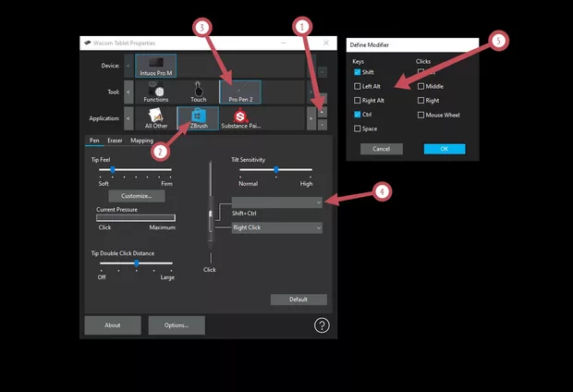573x392 pixels.
Task: Cancel the Define Modifier dialog
Action: click(382, 149)
